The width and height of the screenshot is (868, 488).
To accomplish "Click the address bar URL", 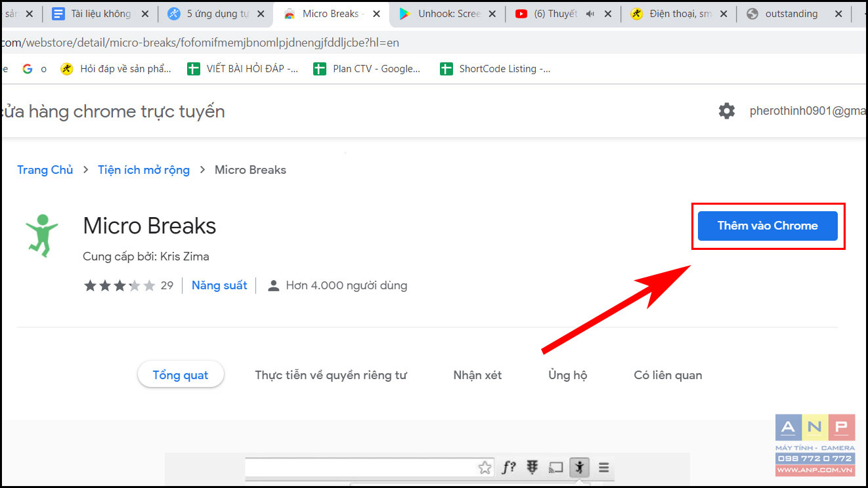I will point(200,43).
